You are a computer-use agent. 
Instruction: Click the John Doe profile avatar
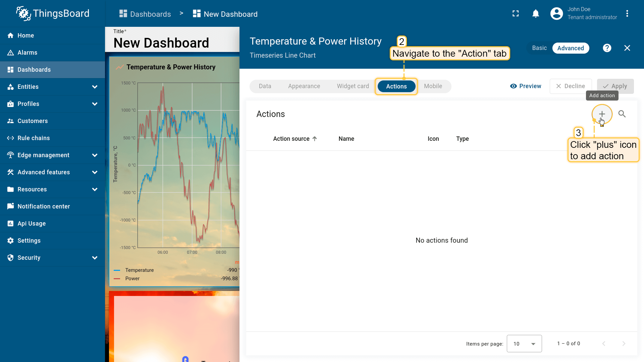click(x=556, y=14)
